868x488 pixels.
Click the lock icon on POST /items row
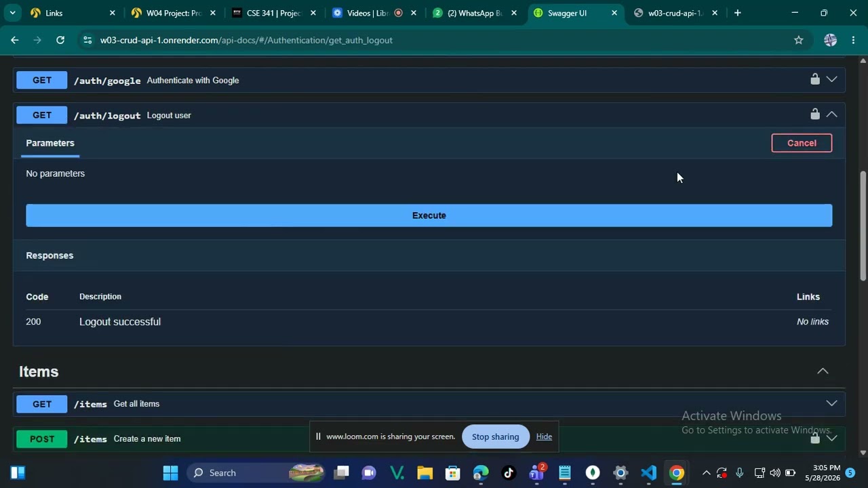(x=814, y=439)
